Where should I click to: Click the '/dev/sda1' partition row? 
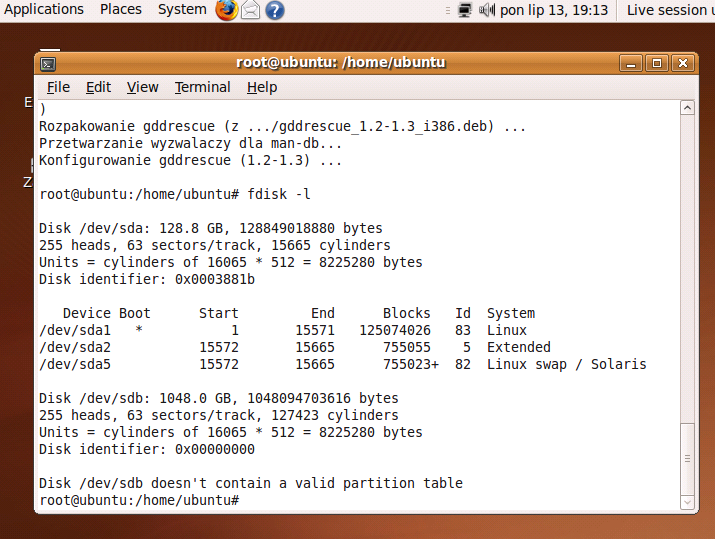[x=283, y=330]
